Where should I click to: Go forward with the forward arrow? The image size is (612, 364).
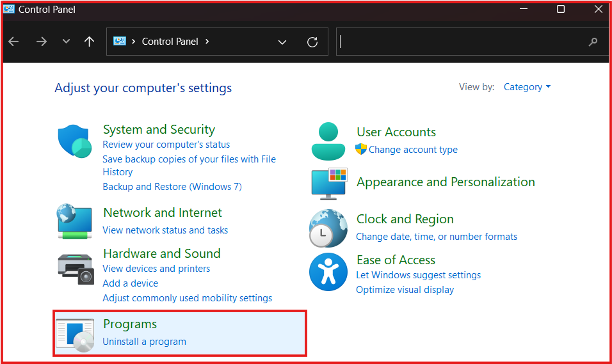pos(42,42)
